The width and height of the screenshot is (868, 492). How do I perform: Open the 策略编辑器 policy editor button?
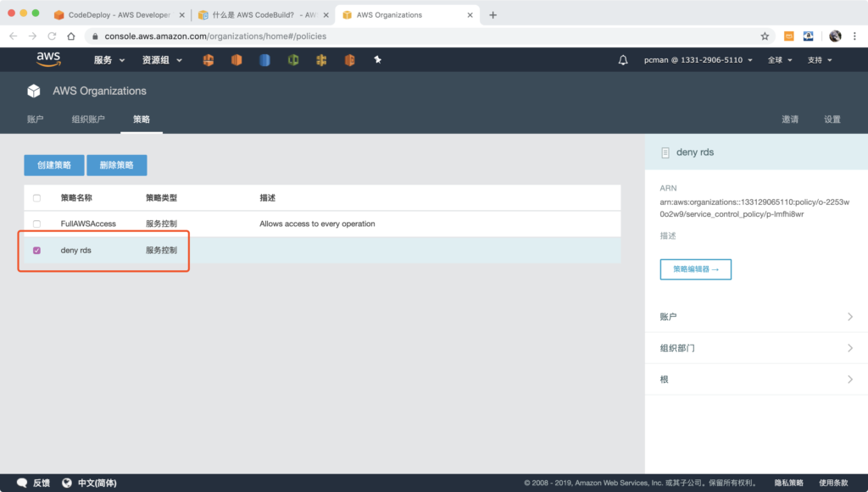(695, 269)
